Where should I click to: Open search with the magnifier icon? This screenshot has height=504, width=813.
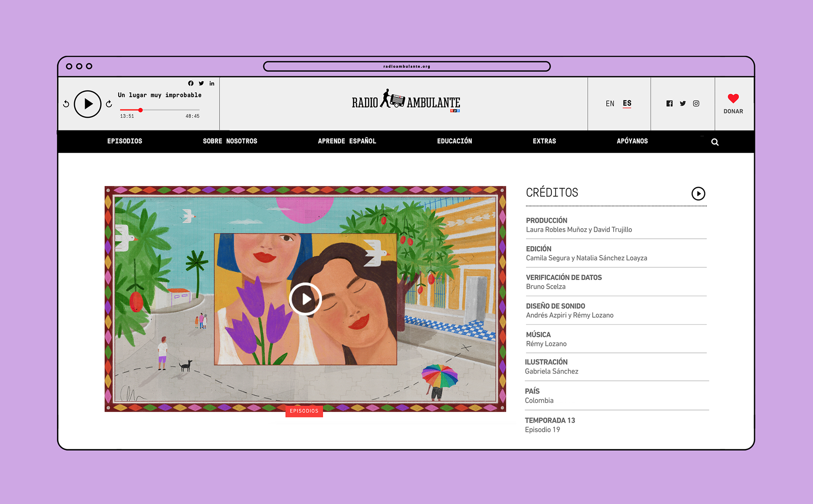click(715, 142)
